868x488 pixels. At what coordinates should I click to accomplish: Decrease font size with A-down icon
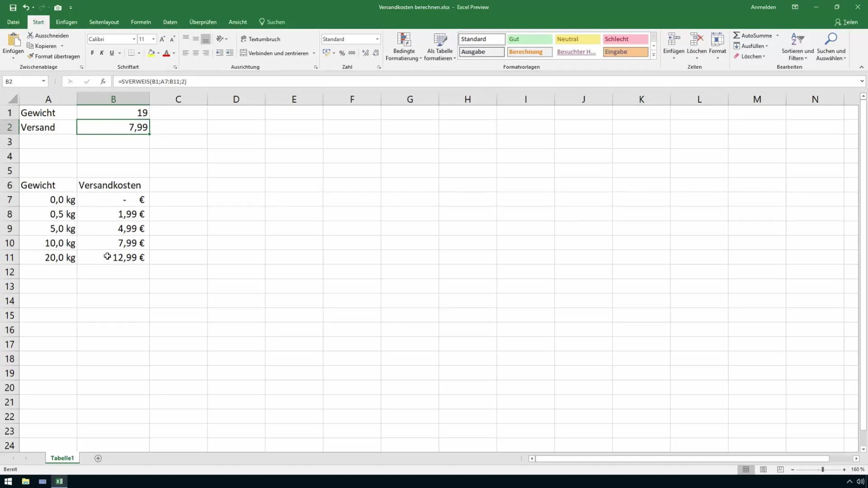172,39
